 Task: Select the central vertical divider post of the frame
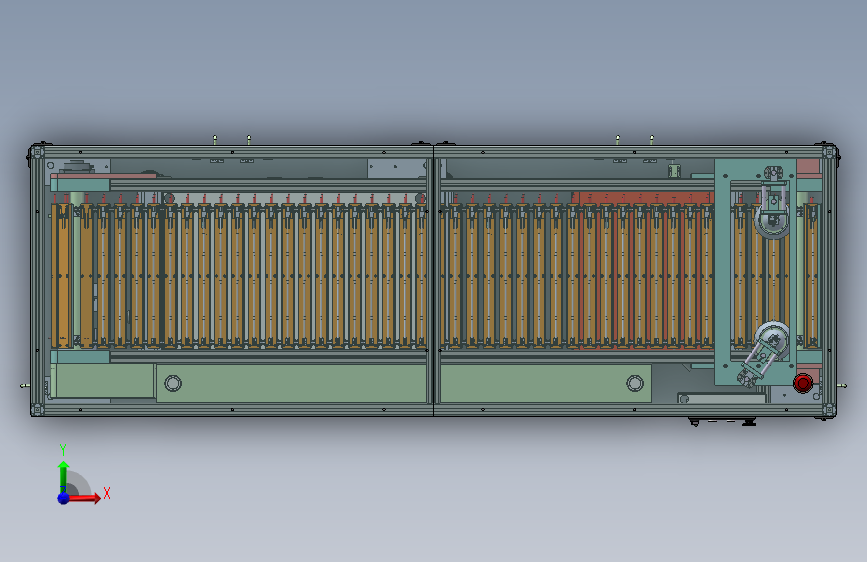[x=434, y=280]
